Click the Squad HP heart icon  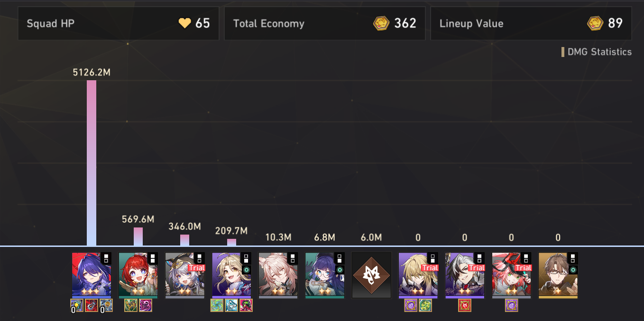[x=184, y=23]
